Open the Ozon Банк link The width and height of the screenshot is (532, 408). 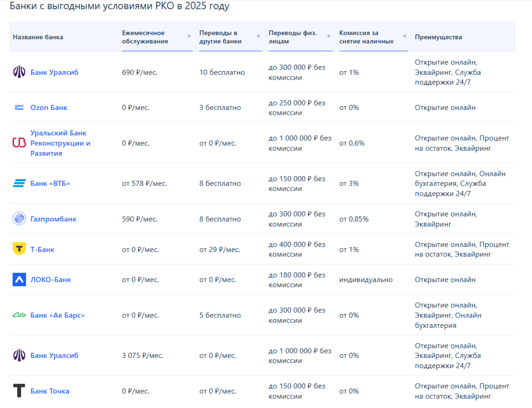click(x=49, y=107)
